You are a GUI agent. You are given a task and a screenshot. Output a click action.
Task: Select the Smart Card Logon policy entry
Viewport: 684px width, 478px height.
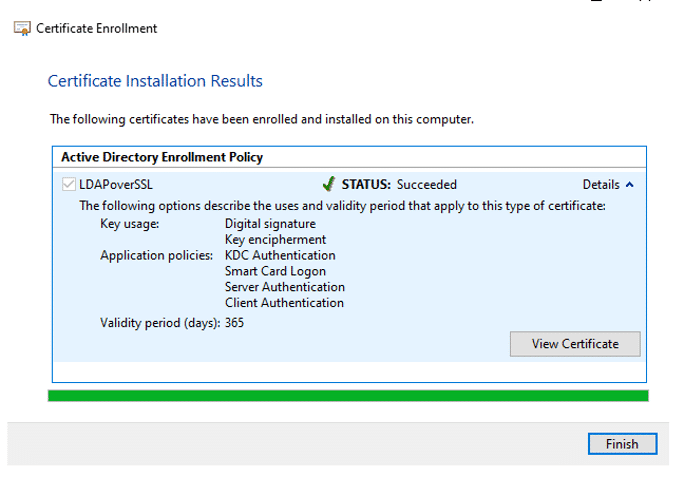pos(275,271)
